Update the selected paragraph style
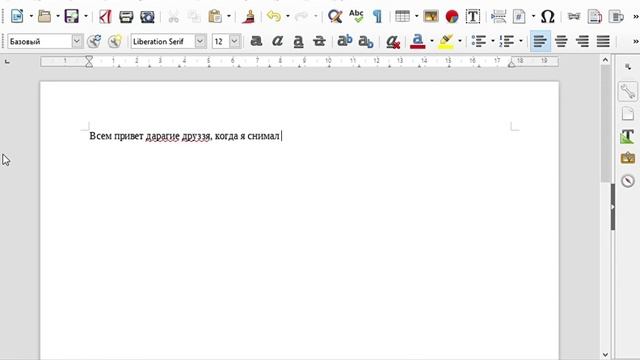Viewport: 640px width, 360px height. point(94,41)
